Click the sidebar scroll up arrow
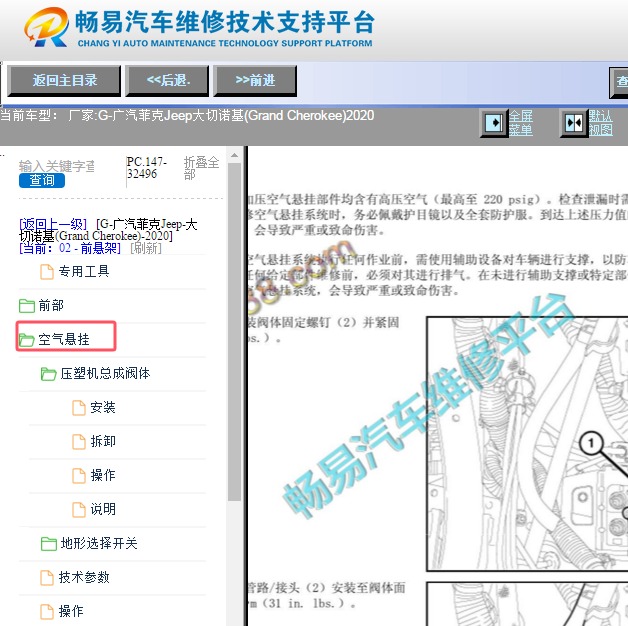The image size is (628, 626). coord(234,155)
